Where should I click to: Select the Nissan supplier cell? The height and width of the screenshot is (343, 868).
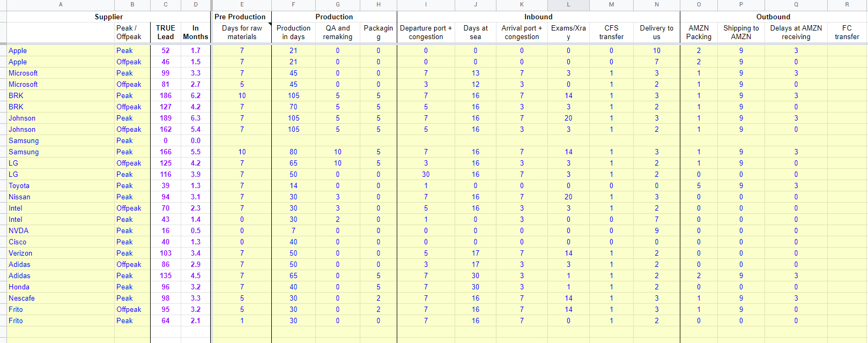[x=61, y=197]
